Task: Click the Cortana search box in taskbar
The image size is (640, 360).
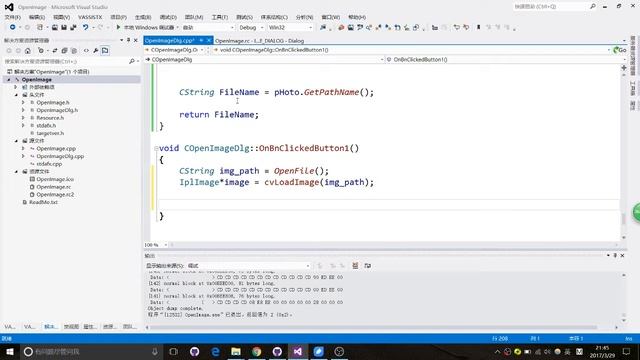Action: 90,351
